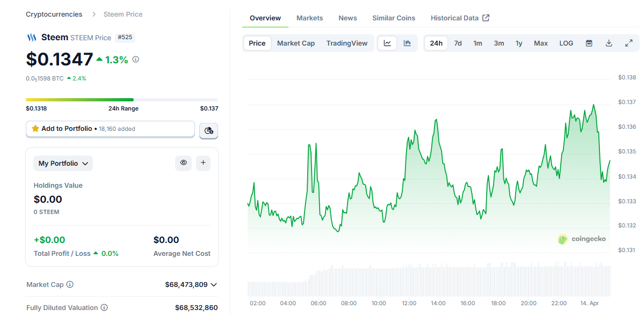This screenshot has height=317, width=644.
Task: Click the Market Cap info icon
Action: (x=70, y=284)
